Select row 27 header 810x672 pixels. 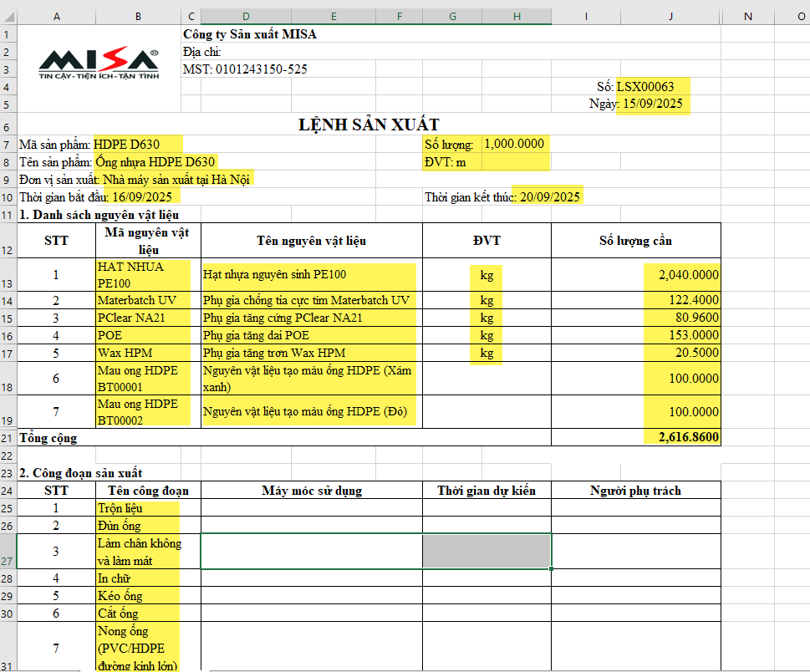(8, 552)
